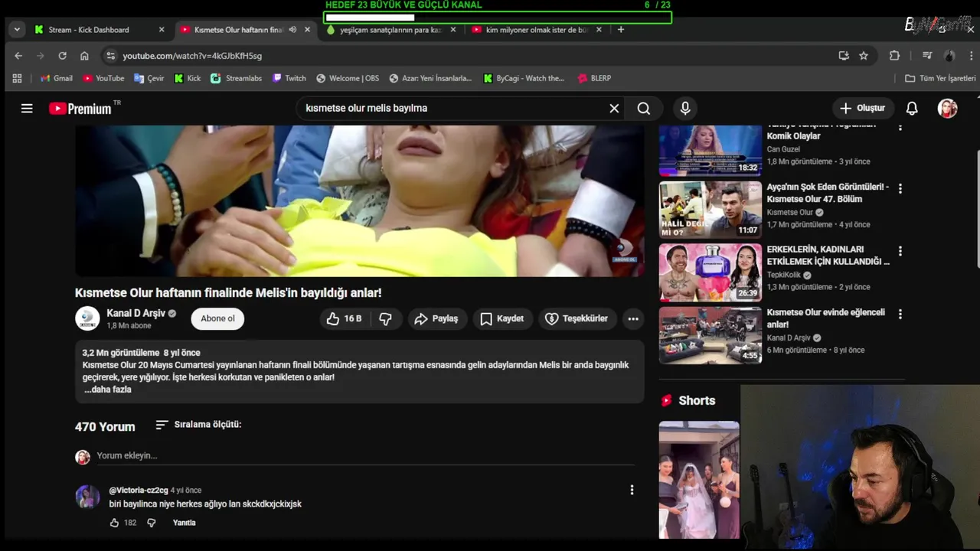Open options for evinde eğlenceli anlar suggestion
Screen dimensions: 980x551
click(x=900, y=314)
